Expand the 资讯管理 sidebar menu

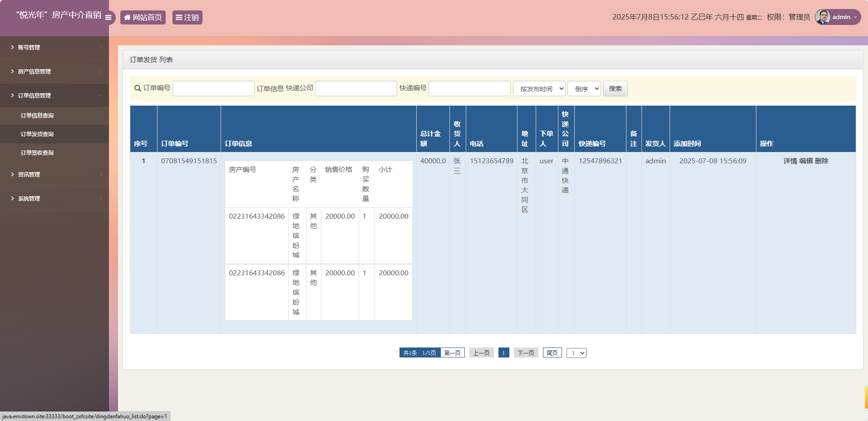tap(54, 174)
